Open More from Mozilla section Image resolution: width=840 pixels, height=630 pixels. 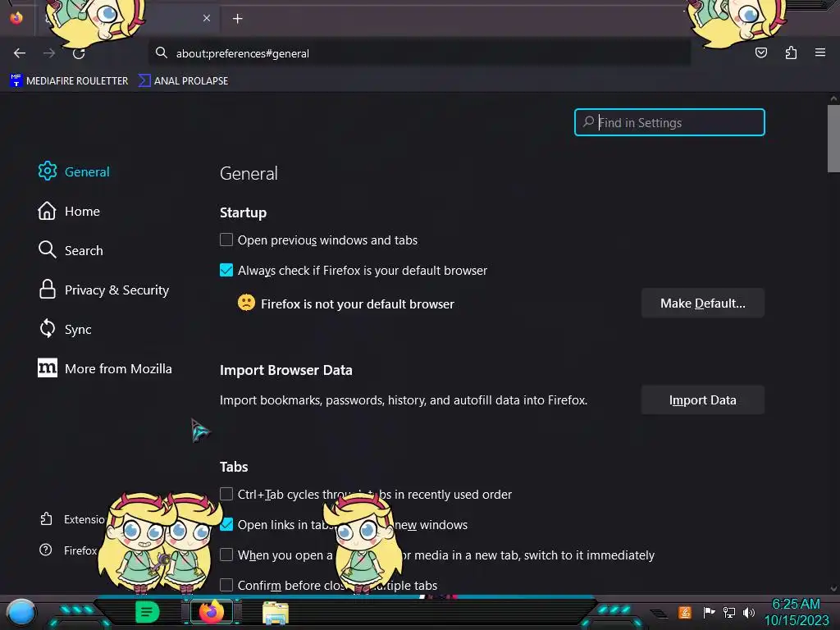pyautogui.click(x=105, y=368)
